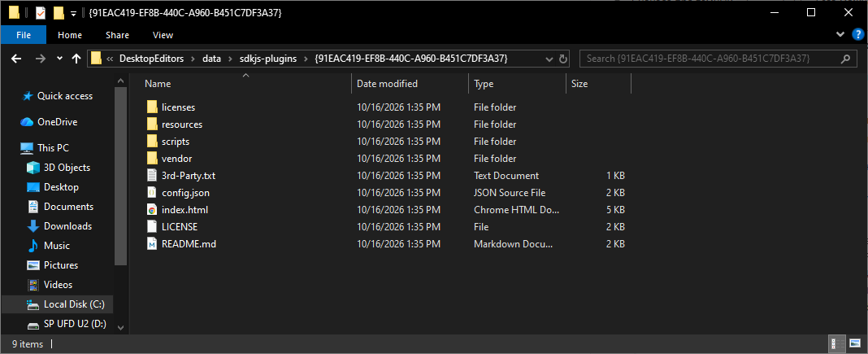This screenshot has height=354, width=868.
Task: Open the Help question mark icon
Action: (857, 34)
